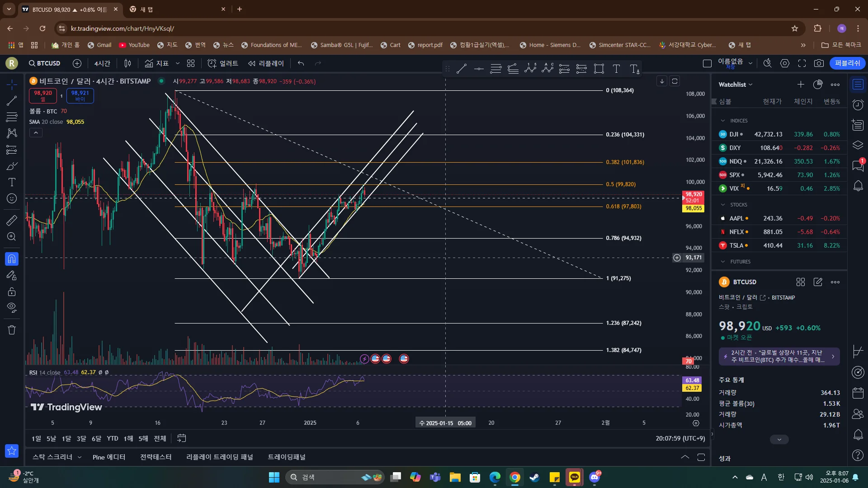Viewport: 868px width, 488px height.
Task: Open the Watchlist dropdown
Action: click(x=736, y=84)
